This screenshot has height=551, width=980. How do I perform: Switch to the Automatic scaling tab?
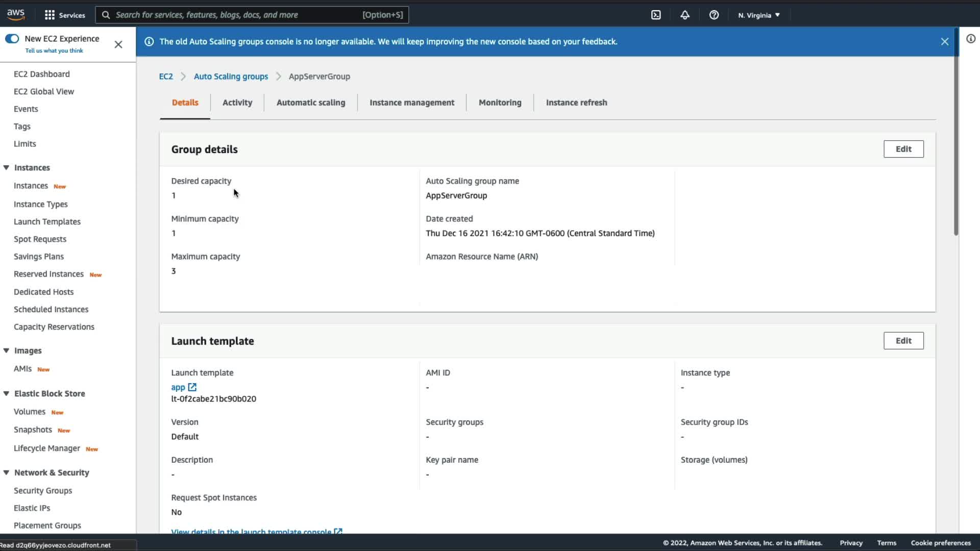pyautogui.click(x=310, y=103)
